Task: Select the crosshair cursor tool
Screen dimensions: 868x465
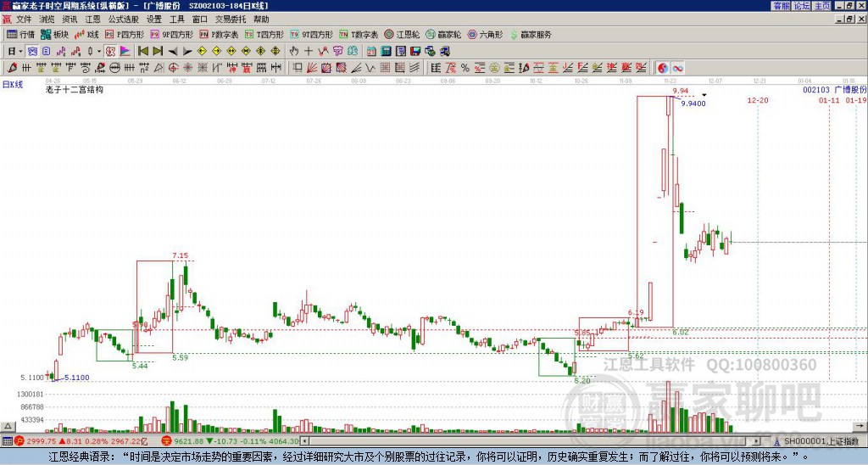Action: coord(309,52)
